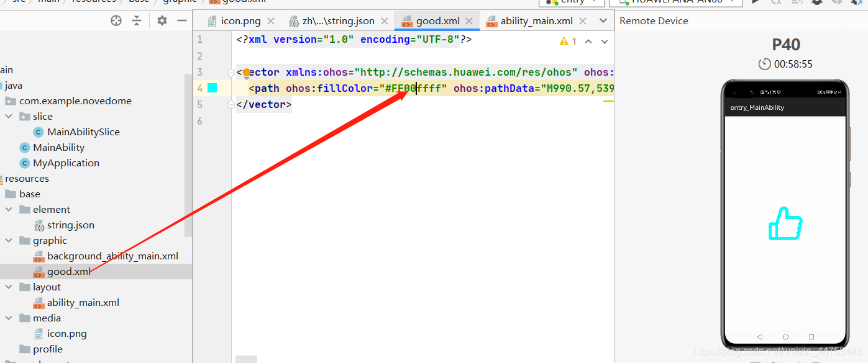
Task: Close the icon.png tab
Action: [271, 20]
